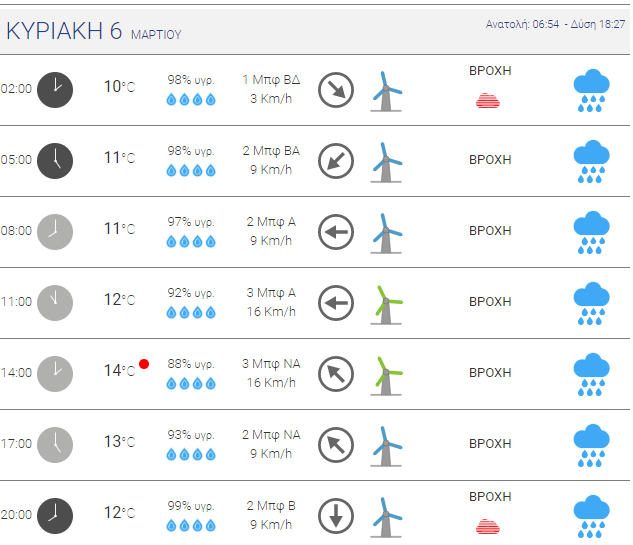The width and height of the screenshot is (633, 545).
Task: Click the red warning cloud at 02:00
Action: click(488, 101)
